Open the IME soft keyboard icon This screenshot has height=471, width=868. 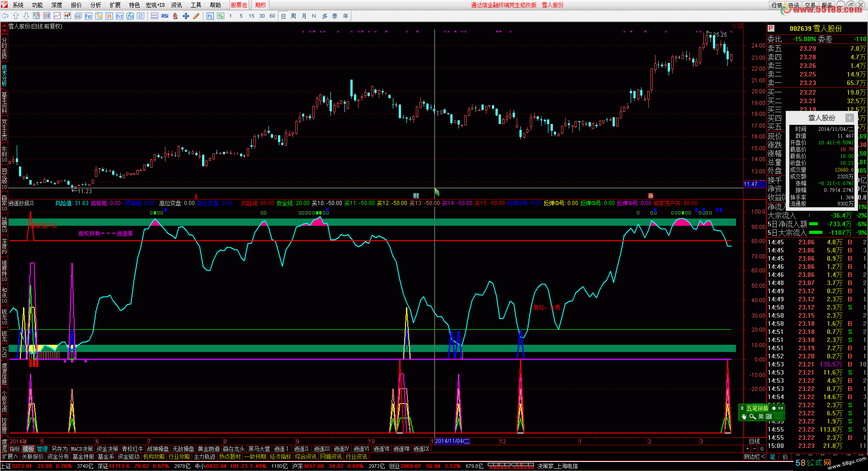pyautogui.click(x=779, y=417)
